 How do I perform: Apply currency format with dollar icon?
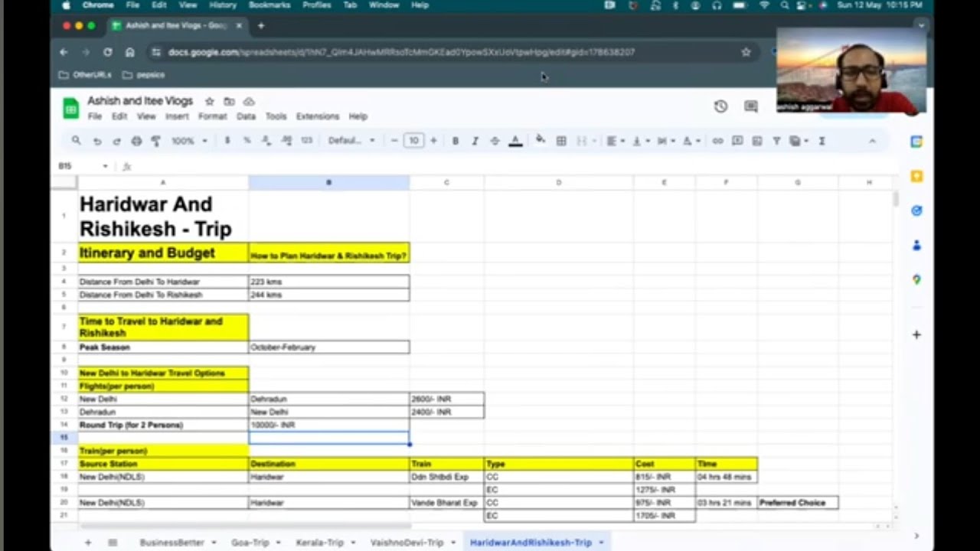(227, 141)
